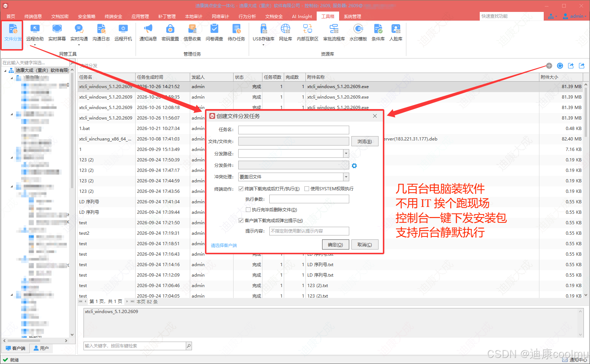
Task: Click the 取消(C) cancel button
Action: pos(365,244)
